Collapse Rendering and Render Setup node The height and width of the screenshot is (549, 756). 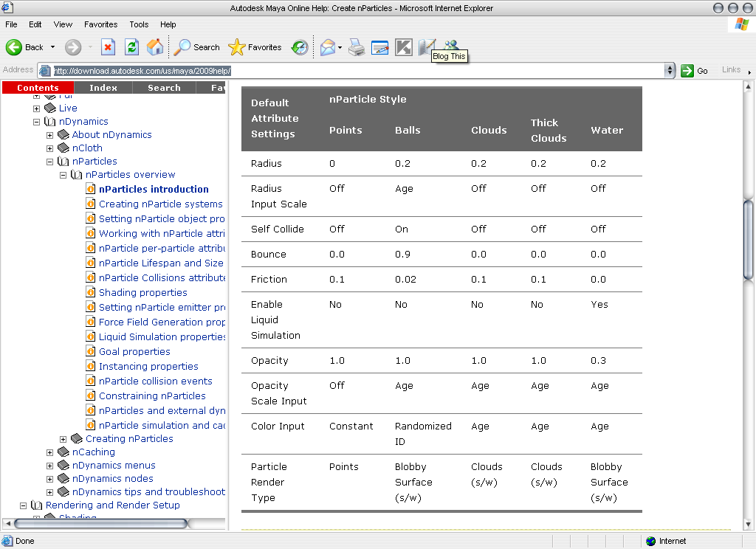[23, 505]
